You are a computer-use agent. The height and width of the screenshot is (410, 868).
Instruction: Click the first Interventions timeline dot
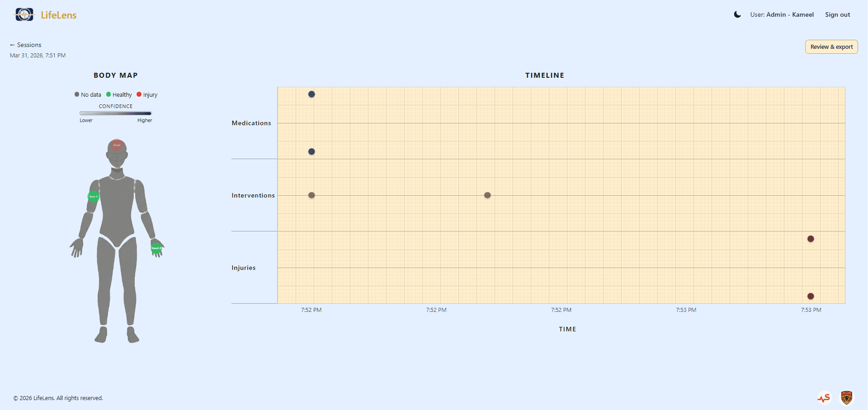point(311,195)
